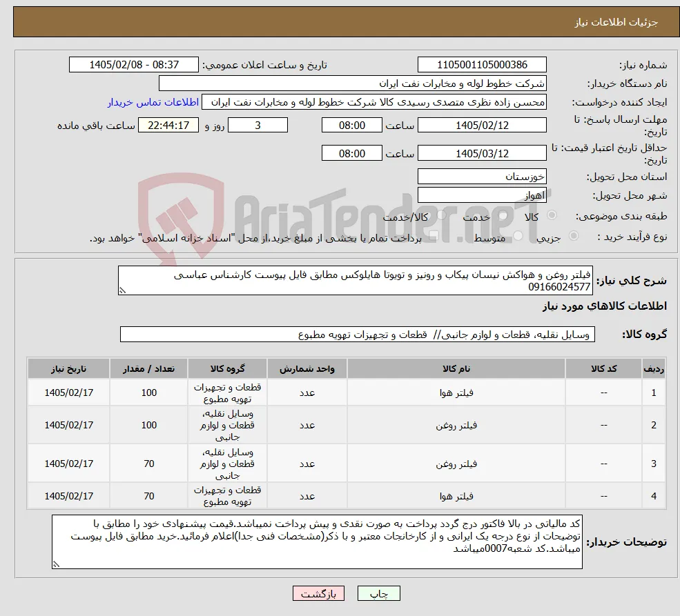Image resolution: width=680 pixels, height=616 pixels.
Task: Click the need number field 1105001105000386
Action: click(x=482, y=65)
